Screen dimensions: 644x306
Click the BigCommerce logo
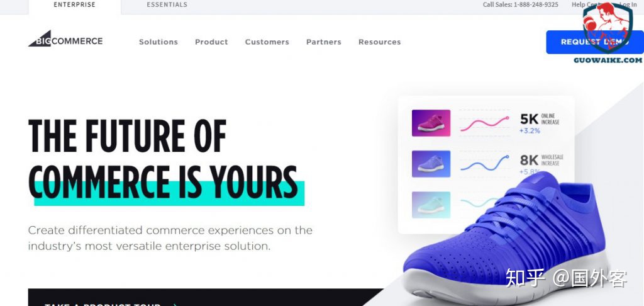coord(65,39)
